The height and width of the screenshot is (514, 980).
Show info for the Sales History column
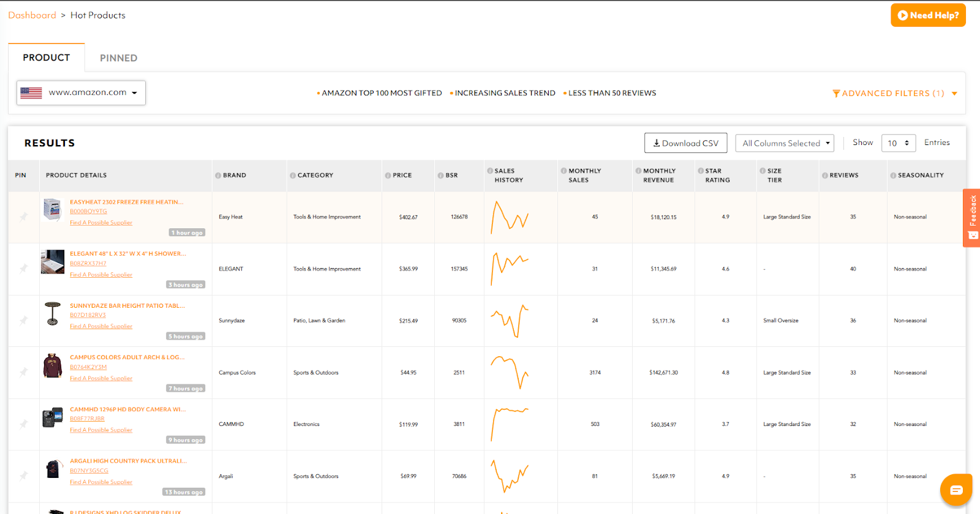pyautogui.click(x=490, y=171)
